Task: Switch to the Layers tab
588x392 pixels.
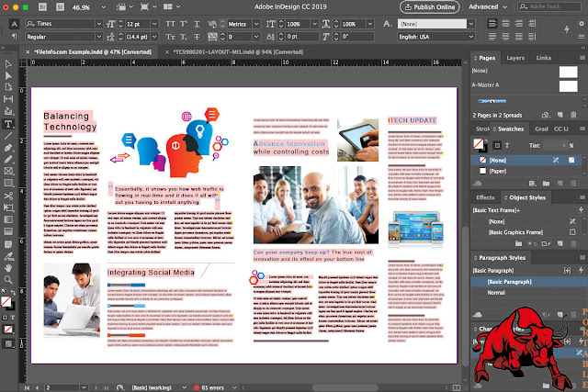Action: point(515,58)
